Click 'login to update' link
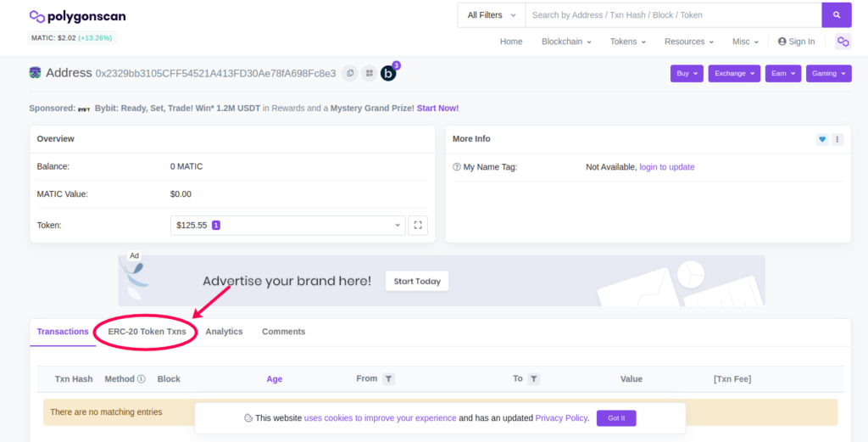This screenshot has height=442, width=868. (x=666, y=167)
